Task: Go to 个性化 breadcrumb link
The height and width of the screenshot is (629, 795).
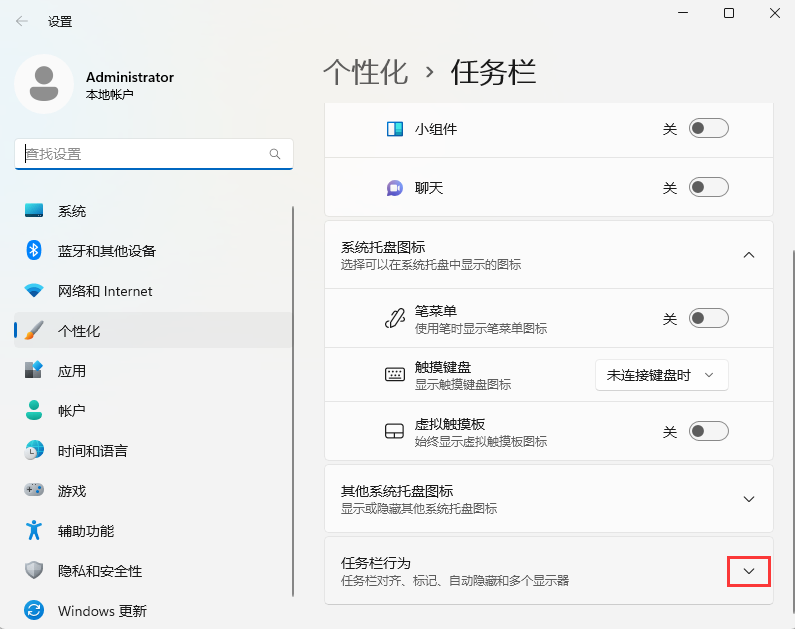Action: click(366, 72)
